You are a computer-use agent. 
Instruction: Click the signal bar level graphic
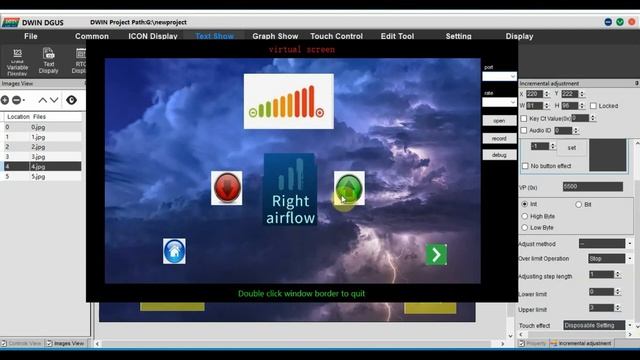pos(289,101)
